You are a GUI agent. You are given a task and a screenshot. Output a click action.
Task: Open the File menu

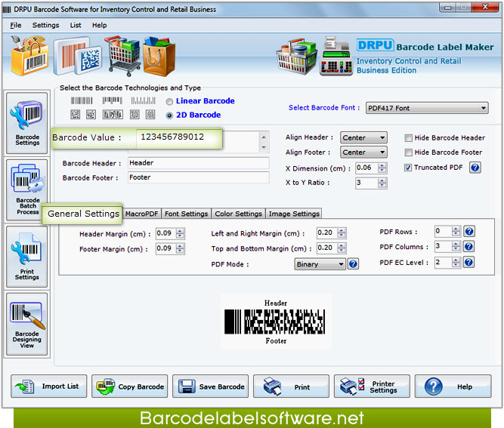[x=15, y=26]
